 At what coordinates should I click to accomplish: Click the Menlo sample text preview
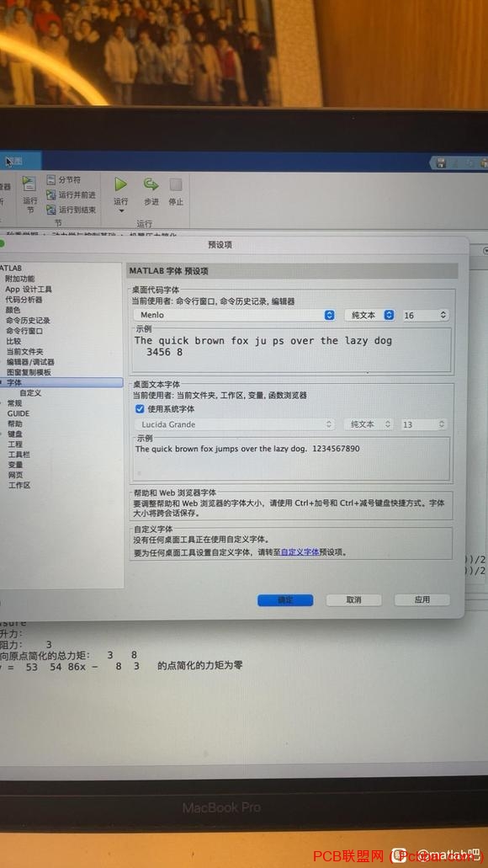coord(263,347)
